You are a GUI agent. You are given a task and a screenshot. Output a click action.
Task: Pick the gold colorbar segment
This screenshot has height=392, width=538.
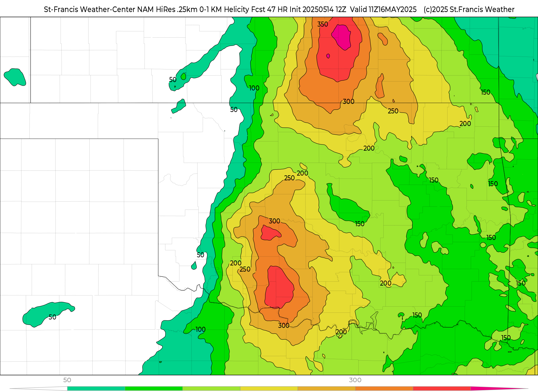coord(326,388)
